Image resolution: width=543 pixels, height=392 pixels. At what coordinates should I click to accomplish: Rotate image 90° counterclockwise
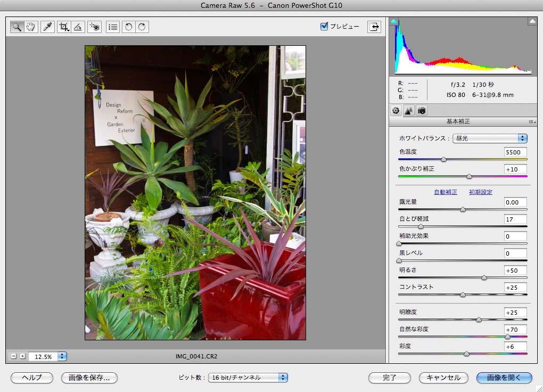tap(128, 27)
